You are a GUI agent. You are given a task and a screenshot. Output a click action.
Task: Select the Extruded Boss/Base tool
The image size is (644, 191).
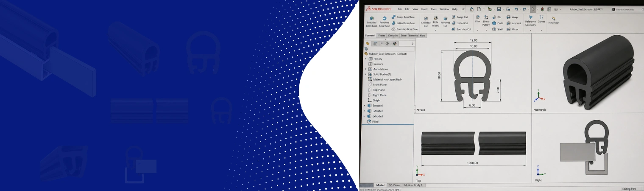(x=371, y=22)
